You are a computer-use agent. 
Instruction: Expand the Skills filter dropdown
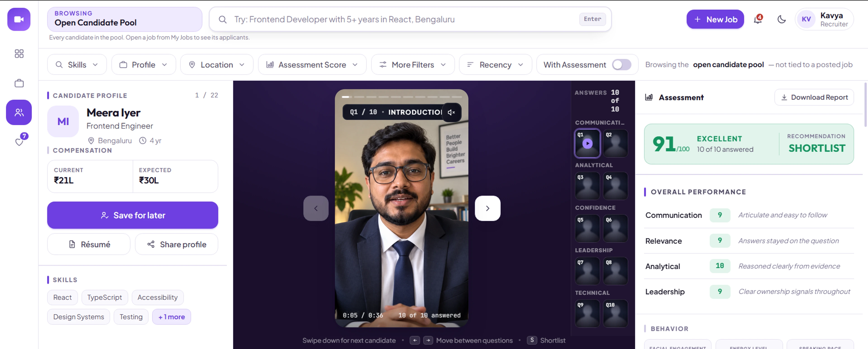(x=77, y=64)
